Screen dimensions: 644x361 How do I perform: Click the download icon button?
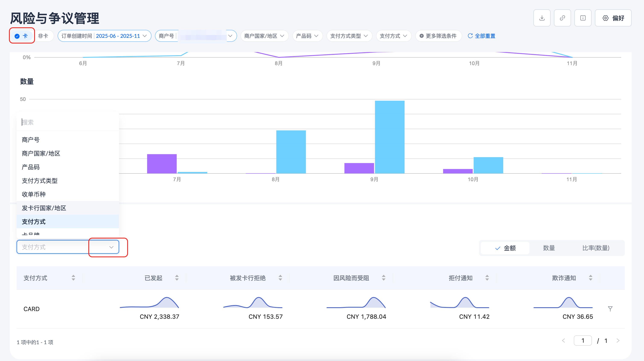pyautogui.click(x=542, y=18)
